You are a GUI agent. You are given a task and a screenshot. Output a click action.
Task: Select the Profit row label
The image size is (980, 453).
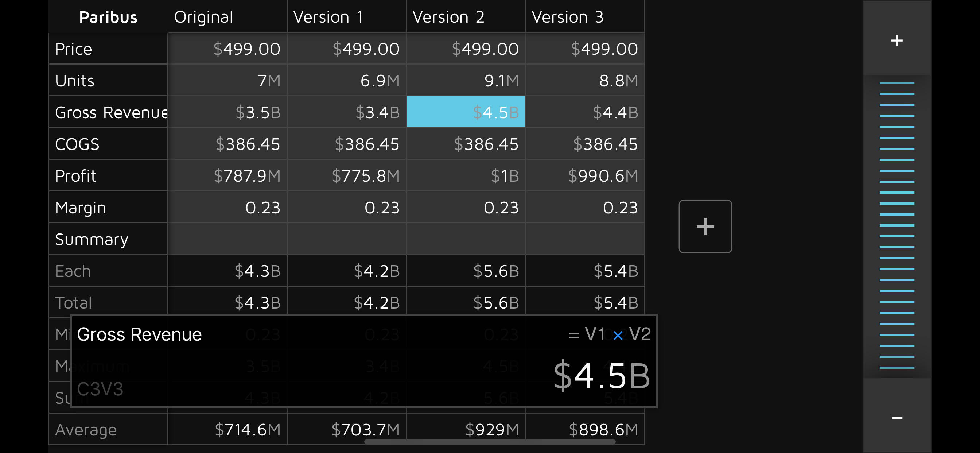pos(108,175)
